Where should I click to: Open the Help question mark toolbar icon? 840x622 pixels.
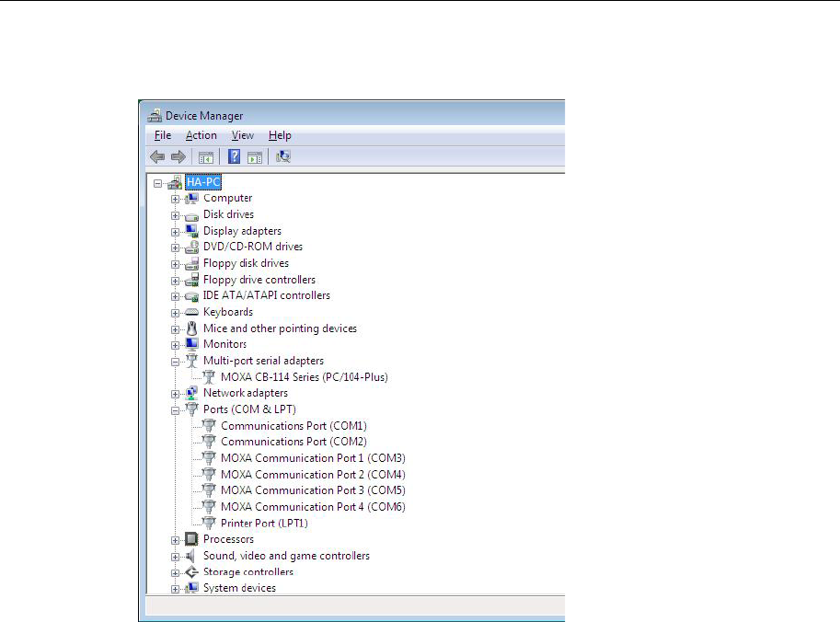point(234,156)
